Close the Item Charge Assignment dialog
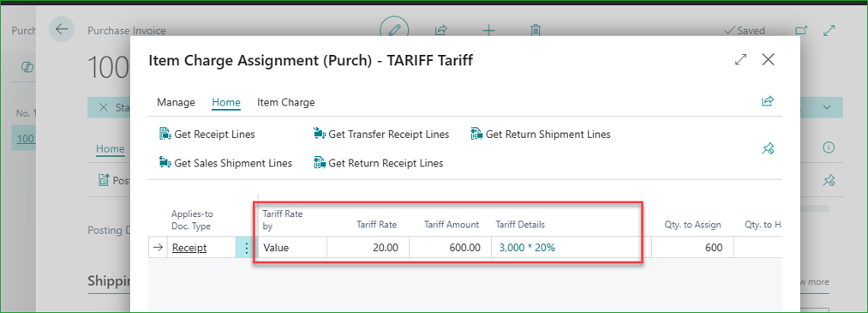The height and width of the screenshot is (313, 868). point(768,60)
